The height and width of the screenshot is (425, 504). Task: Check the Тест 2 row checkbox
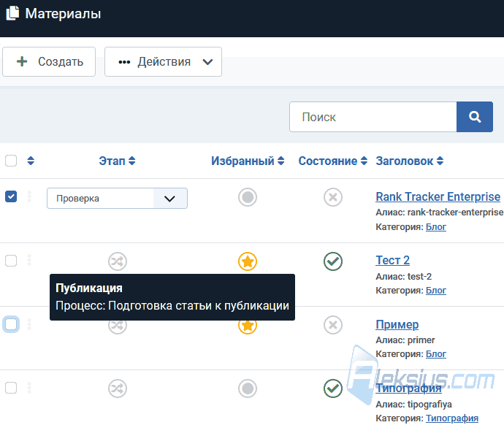tap(11, 261)
